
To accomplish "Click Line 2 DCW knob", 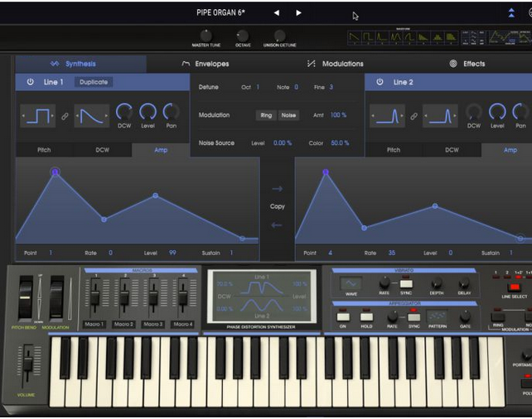I will [474, 112].
